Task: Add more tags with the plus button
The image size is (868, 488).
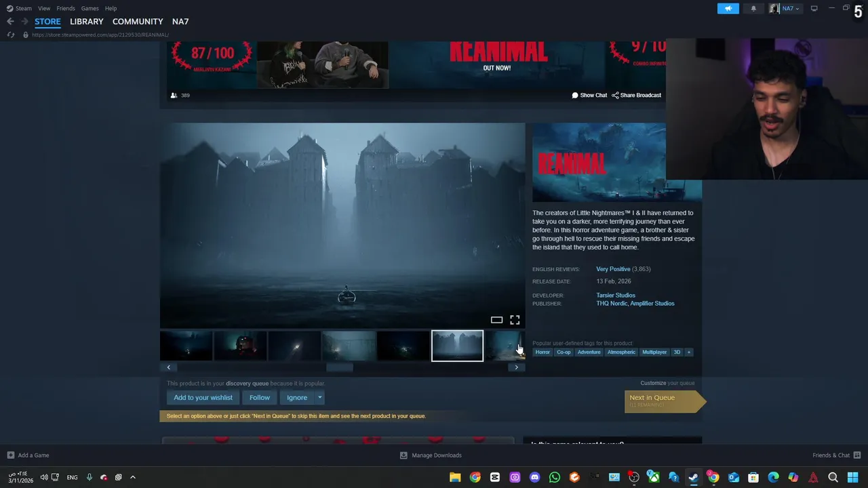Action: point(688,352)
